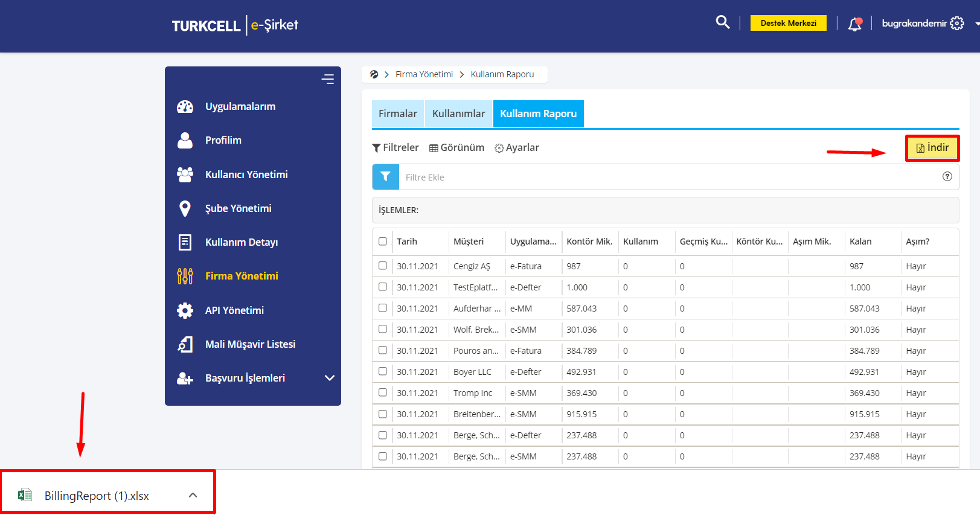
Task: Open the Ayarlar settings options
Action: click(x=517, y=147)
